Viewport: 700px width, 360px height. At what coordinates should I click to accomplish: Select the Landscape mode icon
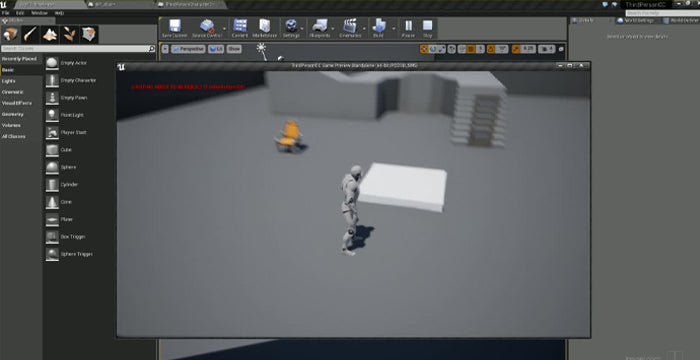(50, 34)
